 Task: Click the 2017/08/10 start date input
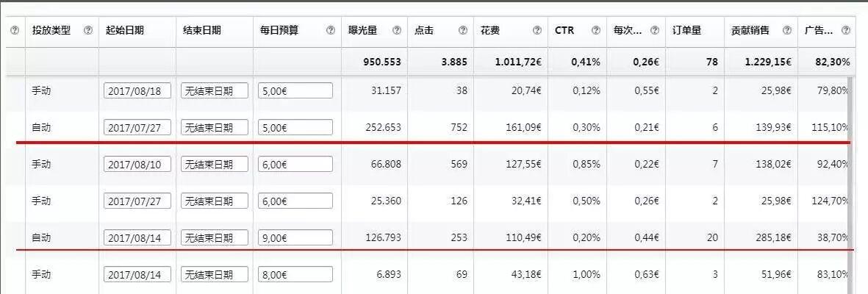pos(137,164)
